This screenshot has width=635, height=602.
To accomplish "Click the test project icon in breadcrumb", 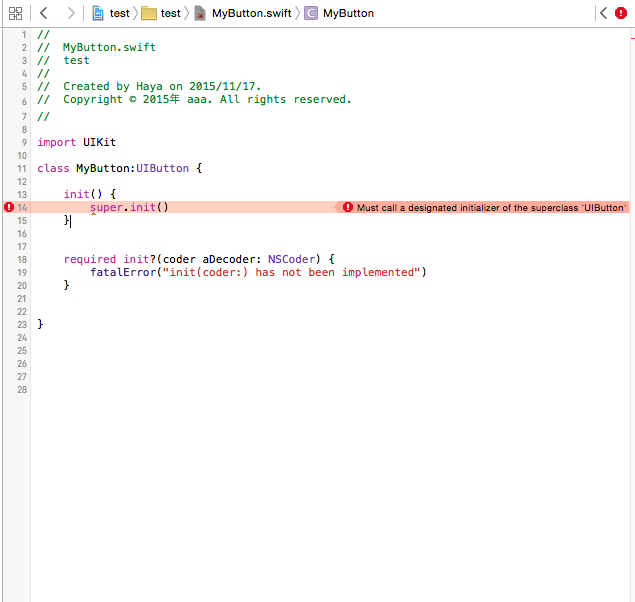I will point(98,13).
